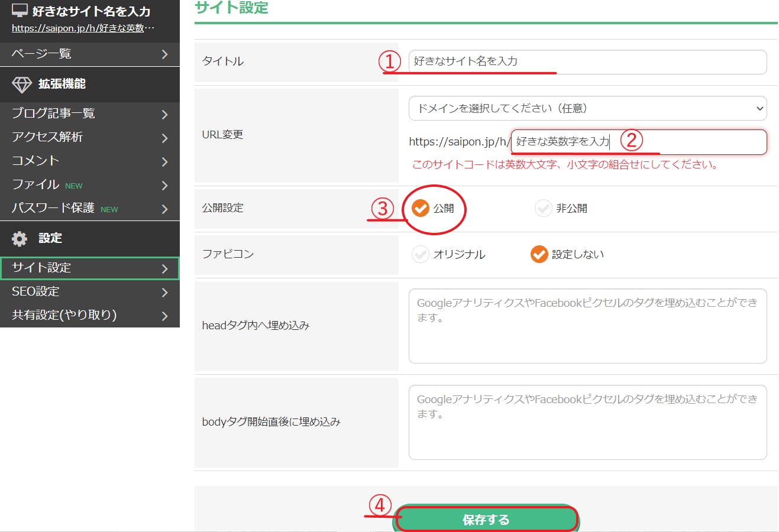Open ブログ記事一覧 in sidebar
The height and width of the screenshot is (532, 779).
click(53, 113)
